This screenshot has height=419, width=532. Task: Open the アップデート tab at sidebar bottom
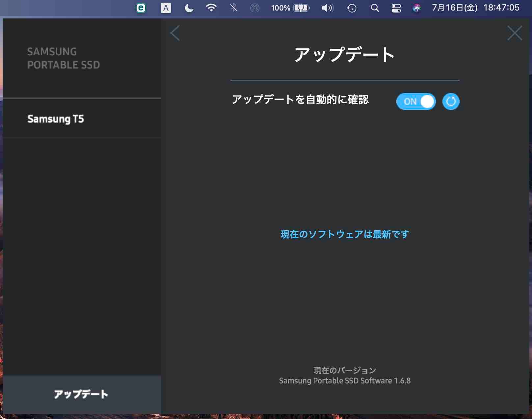[81, 394]
